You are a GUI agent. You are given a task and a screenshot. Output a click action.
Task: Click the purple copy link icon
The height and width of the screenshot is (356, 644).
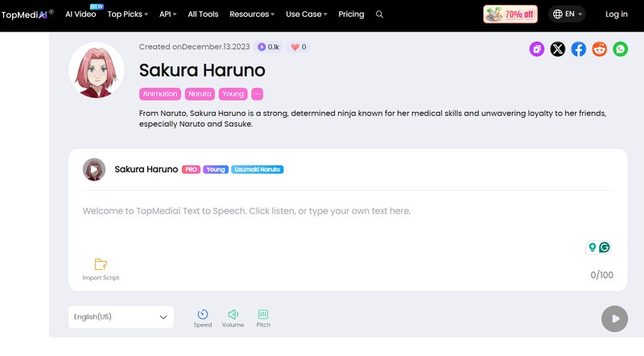537,49
